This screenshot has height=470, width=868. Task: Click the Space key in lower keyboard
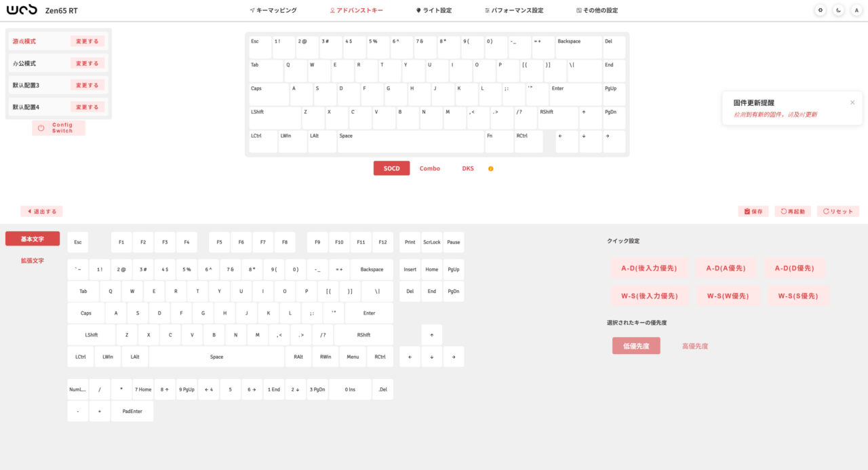point(216,357)
